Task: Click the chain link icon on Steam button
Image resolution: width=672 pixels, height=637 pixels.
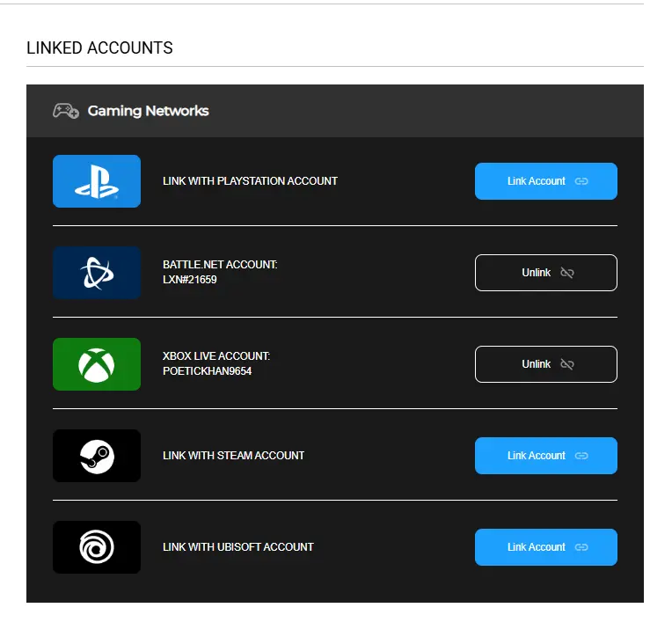Action: tap(581, 456)
